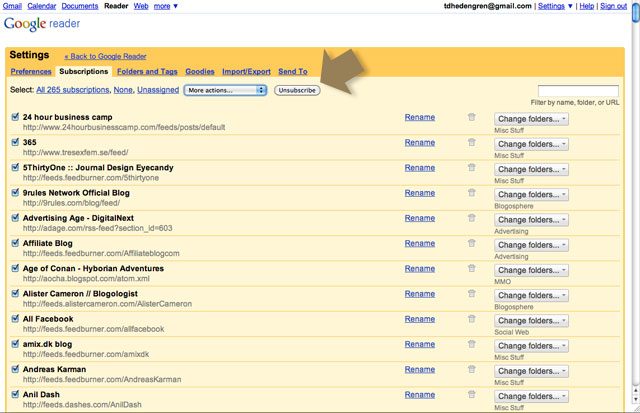
Task: Click Rename for Advertising Age - DigitalNext
Action: coord(420,218)
